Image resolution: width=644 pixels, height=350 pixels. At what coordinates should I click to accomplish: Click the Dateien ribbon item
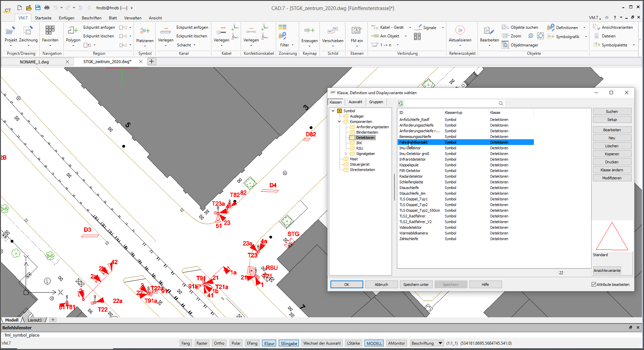tap(605, 36)
